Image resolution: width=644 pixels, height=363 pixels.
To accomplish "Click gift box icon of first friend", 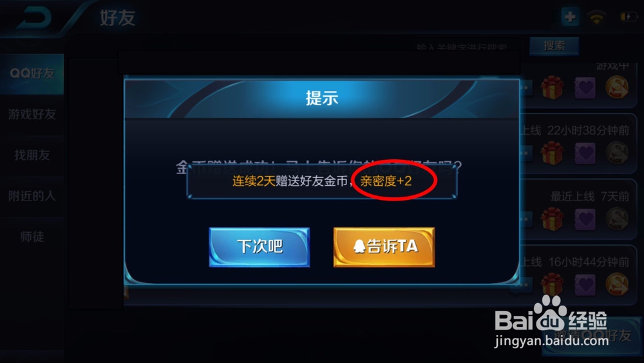I will coord(553,87).
